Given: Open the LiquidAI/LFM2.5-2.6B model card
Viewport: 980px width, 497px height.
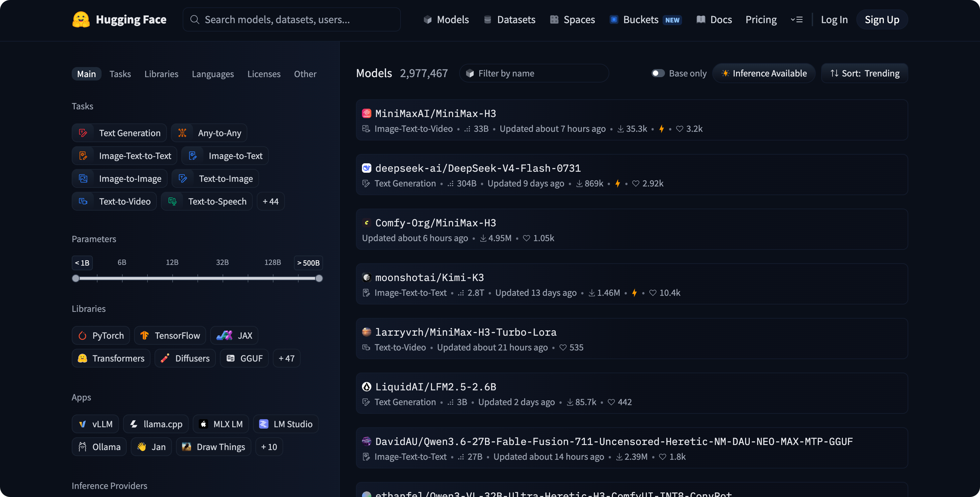Looking at the screenshot, I should point(632,393).
